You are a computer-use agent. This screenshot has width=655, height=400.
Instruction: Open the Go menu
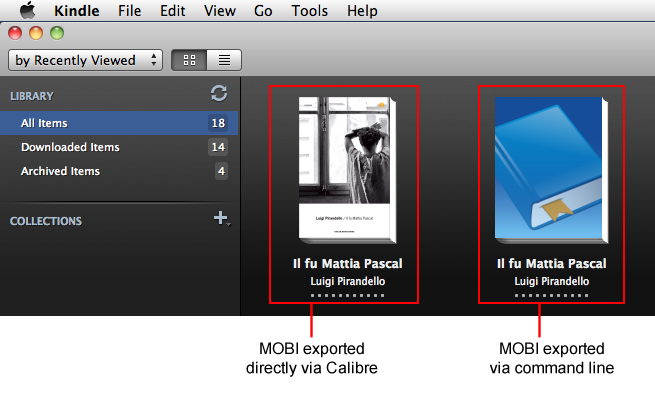click(263, 11)
